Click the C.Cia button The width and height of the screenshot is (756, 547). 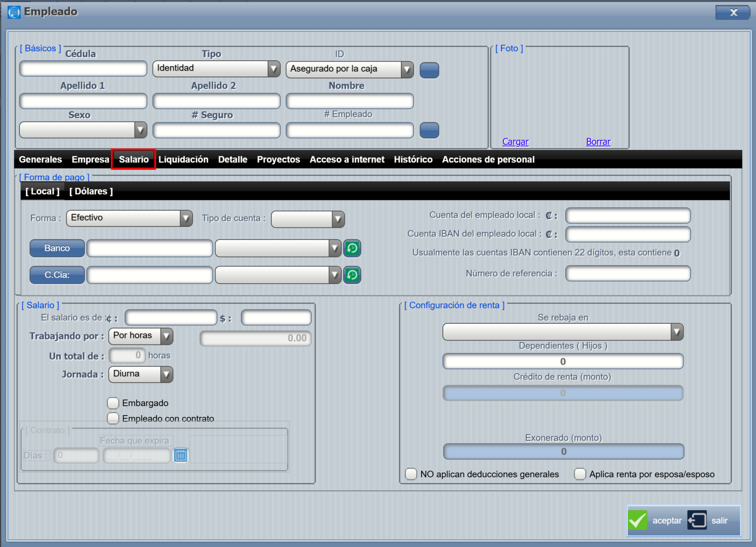point(57,275)
